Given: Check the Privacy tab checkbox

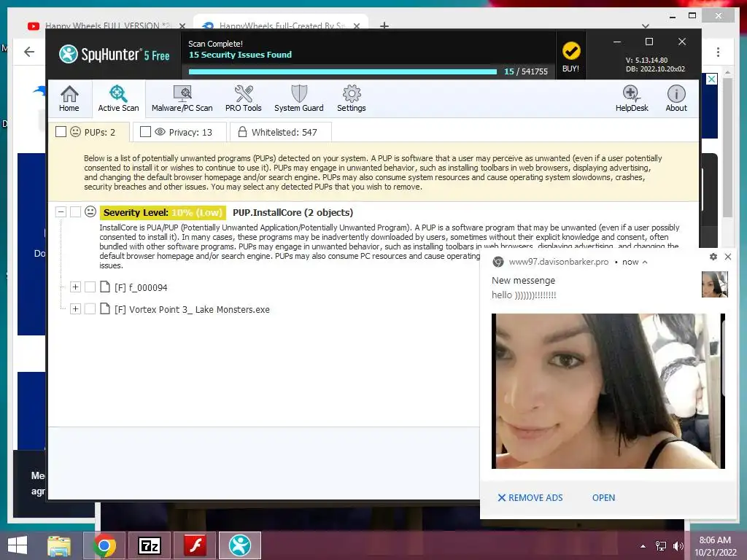Looking at the screenshot, I should tap(145, 132).
